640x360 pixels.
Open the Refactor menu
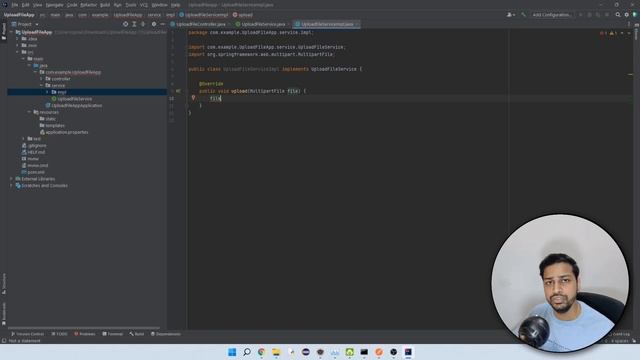[89, 5]
